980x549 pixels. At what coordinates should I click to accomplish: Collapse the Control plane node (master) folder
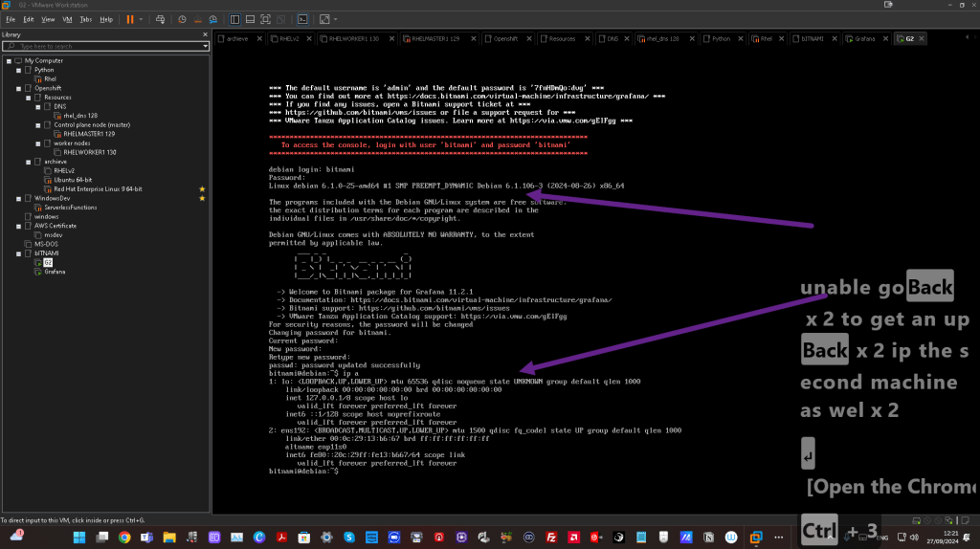coord(38,125)
